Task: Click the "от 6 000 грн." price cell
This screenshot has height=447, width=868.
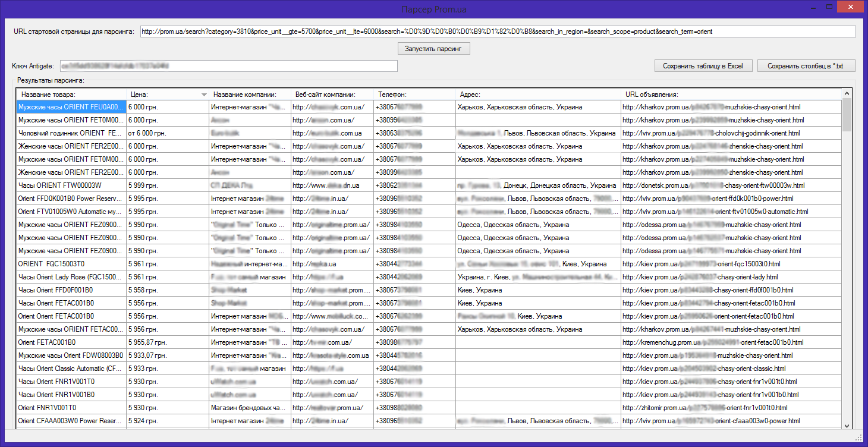Action: click(x=168, y=133)
